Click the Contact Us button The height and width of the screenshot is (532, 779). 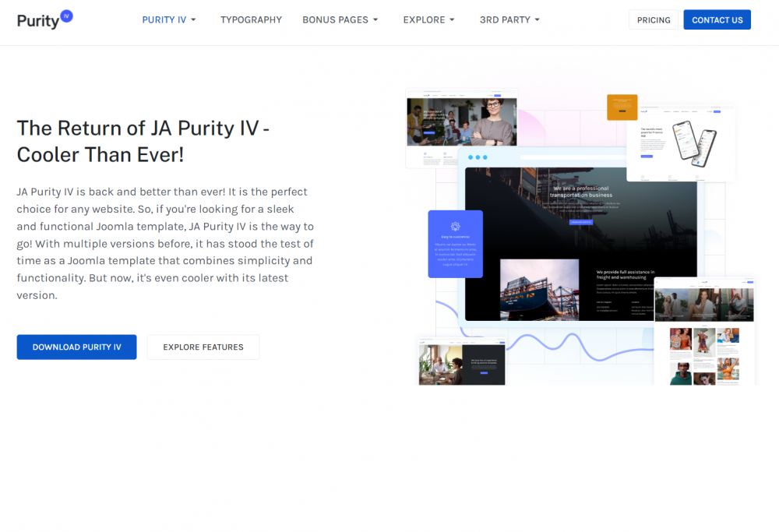click(717, 20)
